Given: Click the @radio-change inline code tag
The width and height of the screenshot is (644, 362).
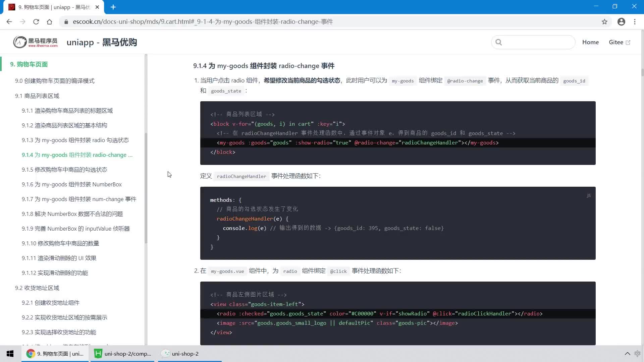Looking at the screenshot, I should [465, 81].
